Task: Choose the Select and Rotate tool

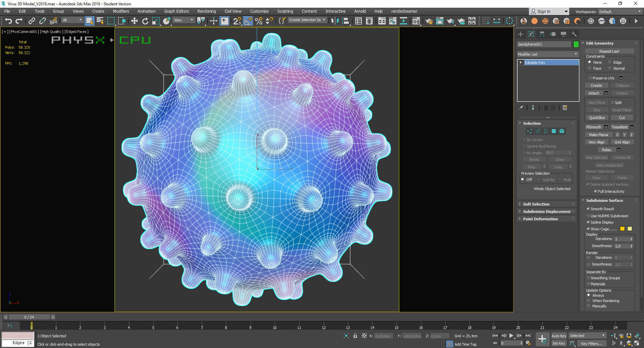Action: tap(145, 21)
